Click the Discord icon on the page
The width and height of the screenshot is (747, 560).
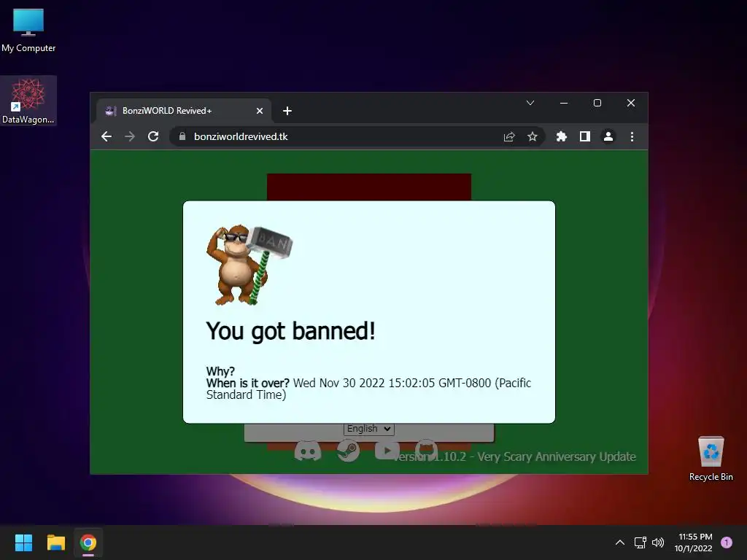tap(308, 451)
